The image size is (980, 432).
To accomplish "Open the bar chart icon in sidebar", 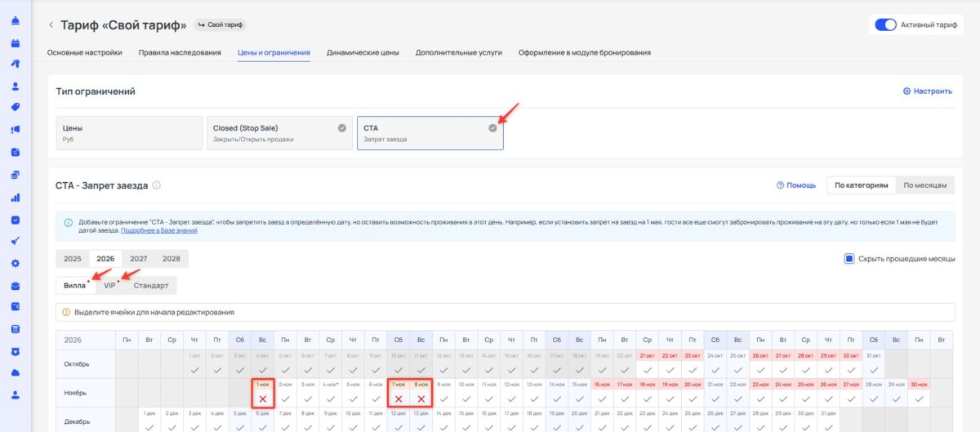I will [16, 197].
